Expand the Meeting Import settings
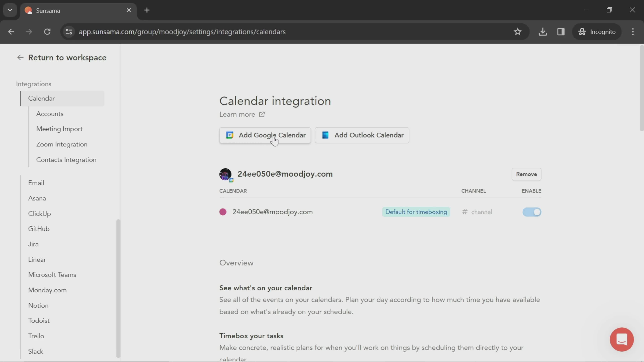This screenshot has height=362, width=644. point(59,129)
